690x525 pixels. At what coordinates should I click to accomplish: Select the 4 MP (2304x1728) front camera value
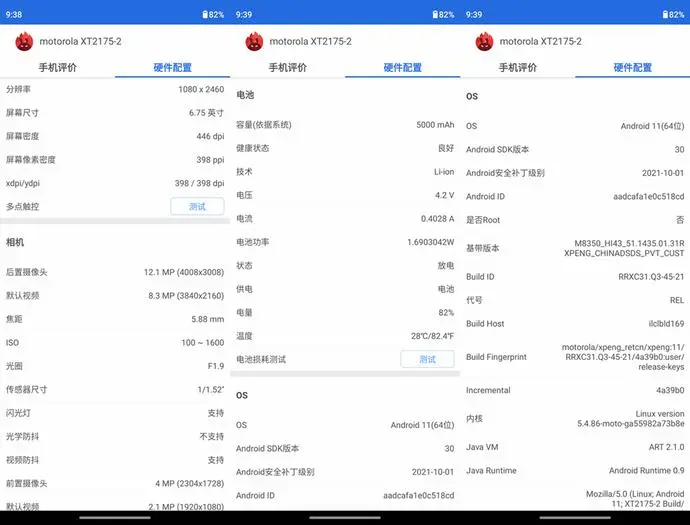190,483
